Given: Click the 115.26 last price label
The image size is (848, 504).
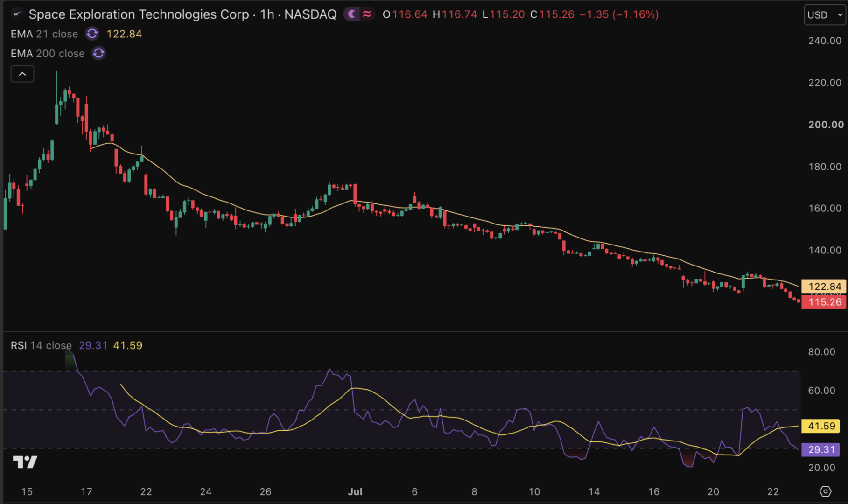Looking at the screenshot, I should 824,302.
